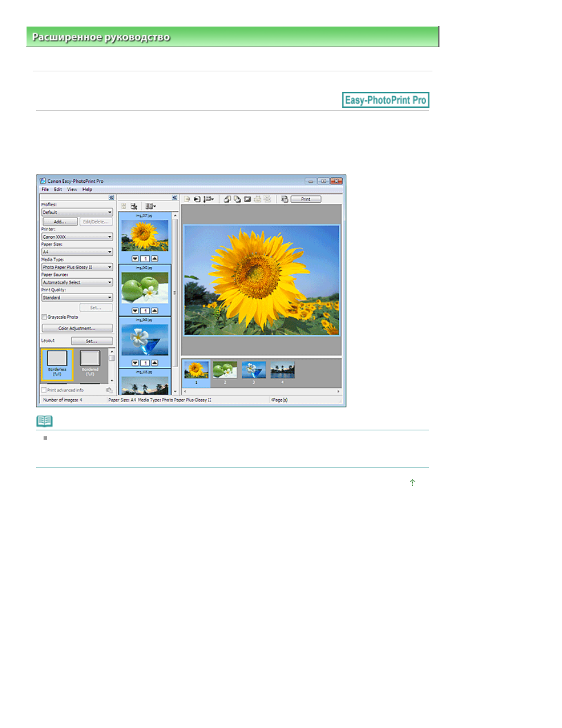The image size is (562, 728).
Task: Open the File menu
Action: [45, 189]
